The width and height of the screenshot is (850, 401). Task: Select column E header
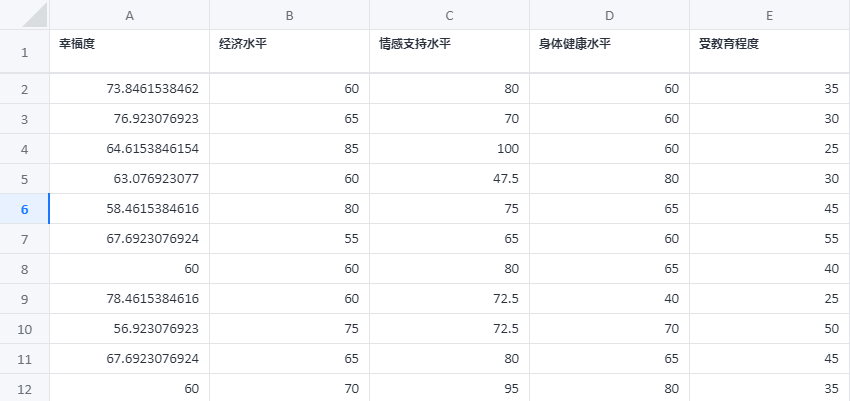770,15
